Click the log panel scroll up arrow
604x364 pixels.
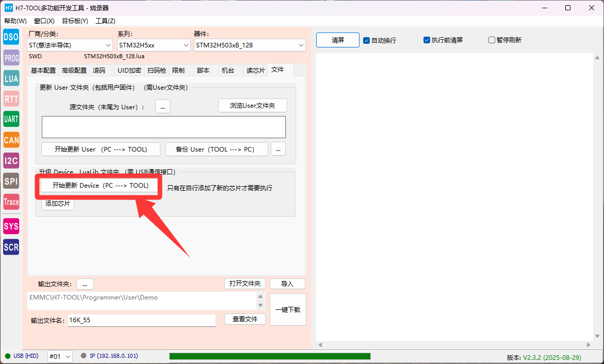pyautogui.click(x=597, y=58)
